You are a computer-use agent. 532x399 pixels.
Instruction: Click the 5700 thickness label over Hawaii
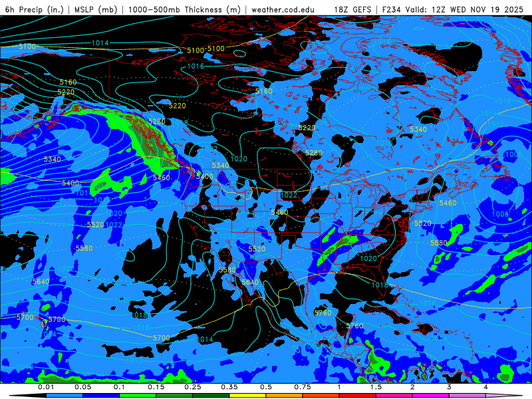coord(57,319)
